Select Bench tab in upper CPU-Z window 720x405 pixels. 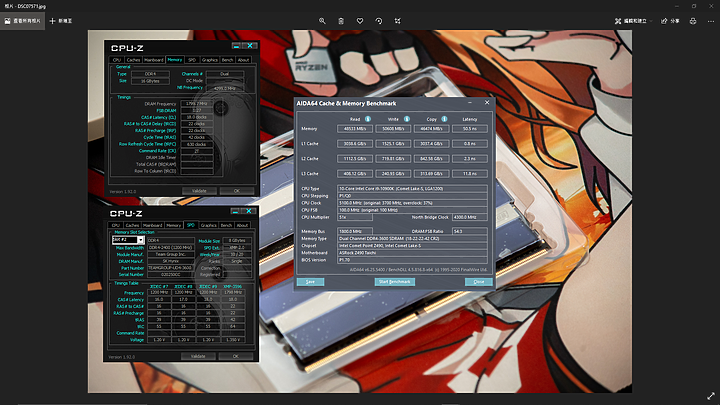[227, 60]
